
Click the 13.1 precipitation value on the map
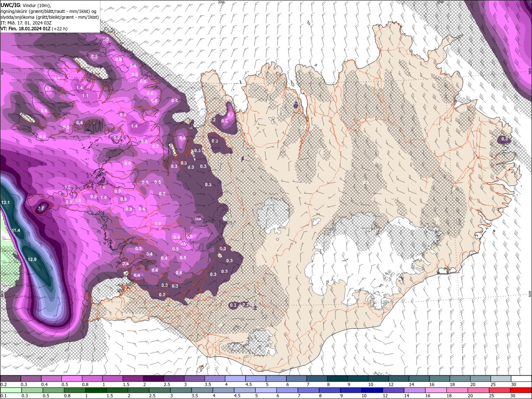[5, 202]
